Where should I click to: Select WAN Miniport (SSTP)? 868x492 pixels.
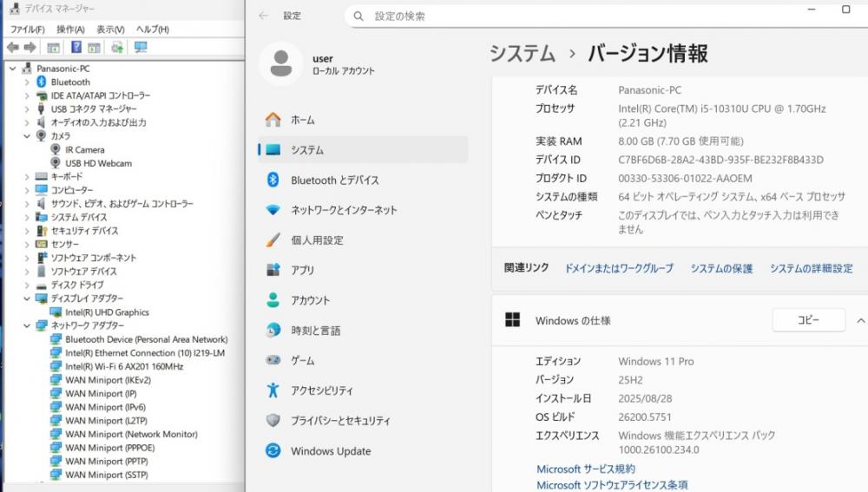(x=107, y=475)
